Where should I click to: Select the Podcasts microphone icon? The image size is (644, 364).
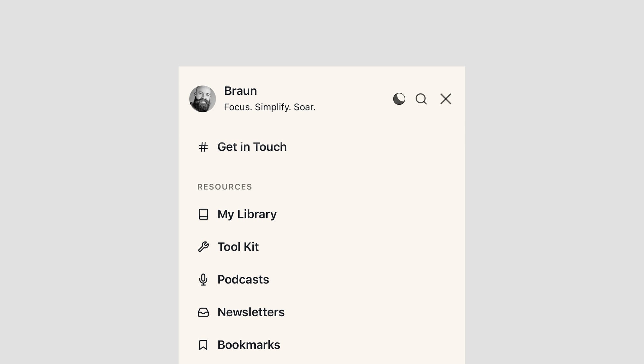click(x=204, y=280)
